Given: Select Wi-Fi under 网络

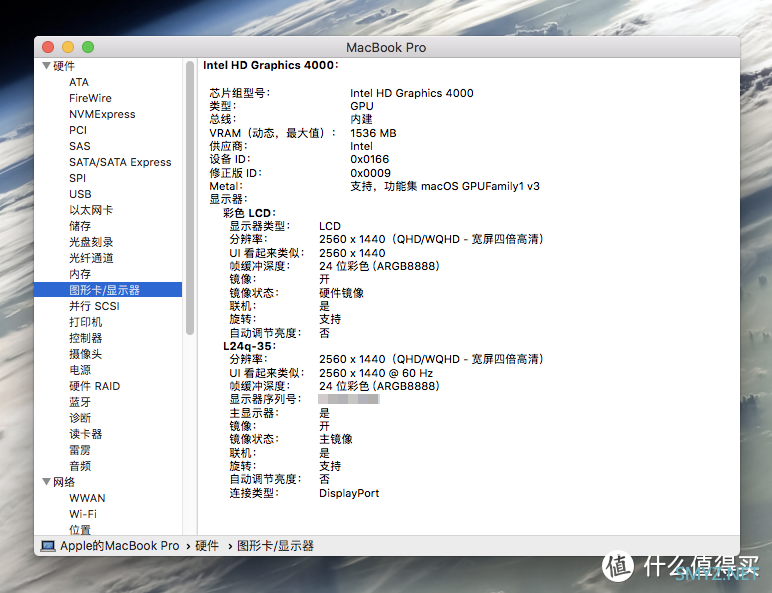Looking at the screenshot, I should pyautogui.click(x=83, y=514).
